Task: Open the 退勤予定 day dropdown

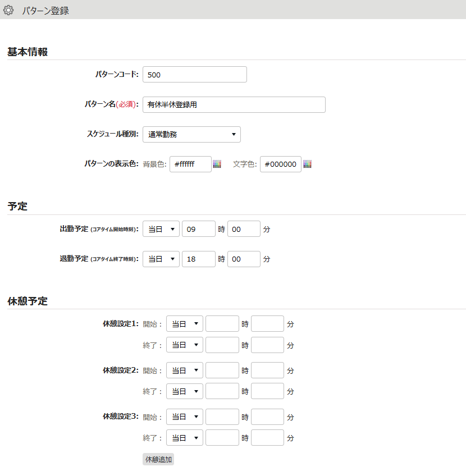Action: click(x=161, y=259)
